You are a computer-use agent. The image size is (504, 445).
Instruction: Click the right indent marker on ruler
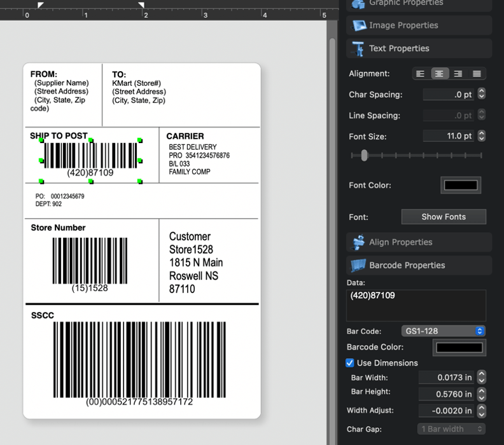click(141, 5)
